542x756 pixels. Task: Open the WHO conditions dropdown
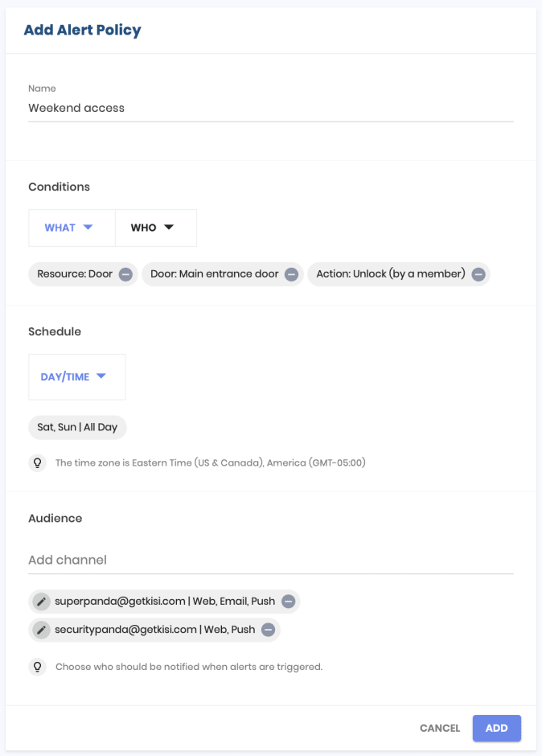pyautogui.click(x=156, y=228)
